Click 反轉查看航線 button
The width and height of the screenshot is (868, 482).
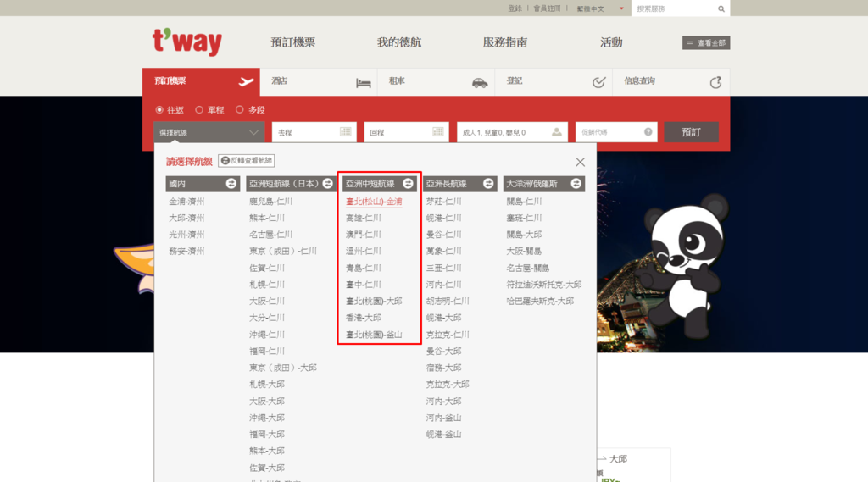tap(247, 160)
